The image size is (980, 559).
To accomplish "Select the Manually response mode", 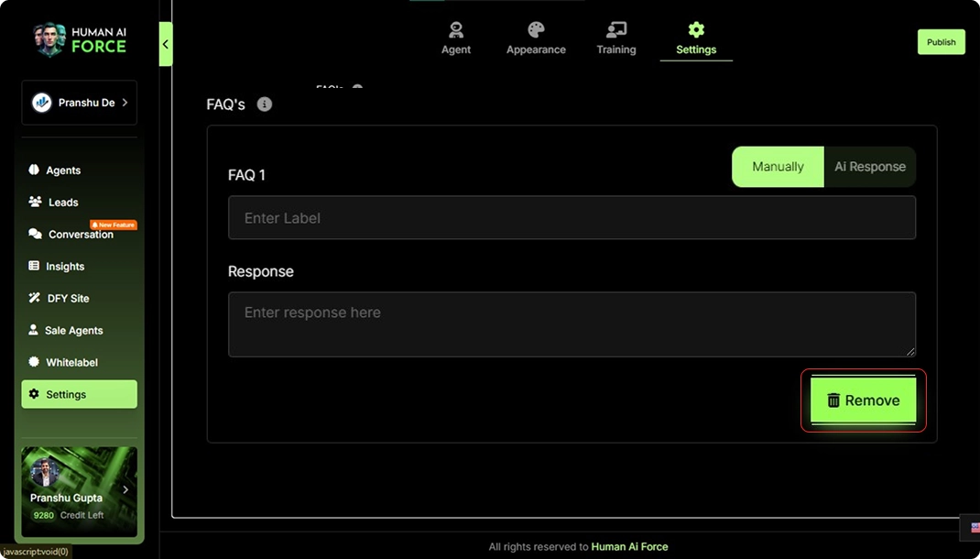I will (779, 167).
